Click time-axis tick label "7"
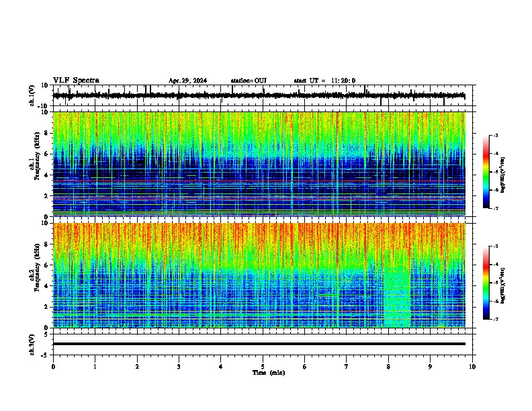This screenshot has width=532, height=411. (347, 367)
